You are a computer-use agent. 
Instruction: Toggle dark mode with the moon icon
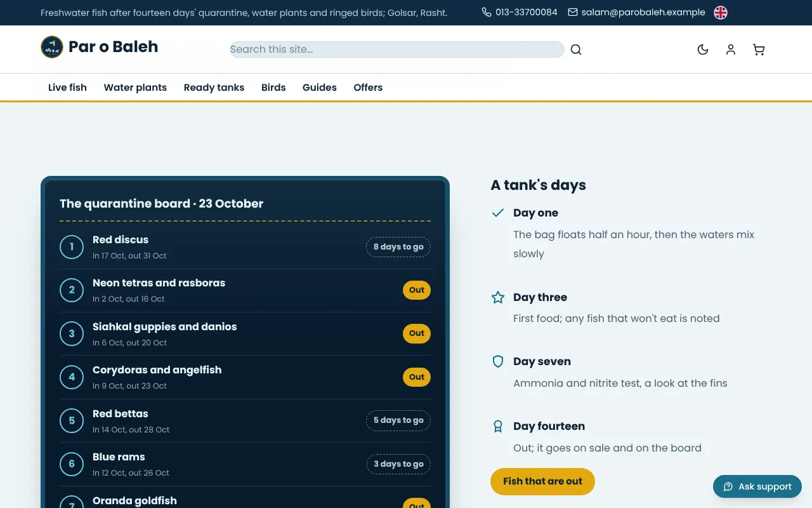point(703,50)
